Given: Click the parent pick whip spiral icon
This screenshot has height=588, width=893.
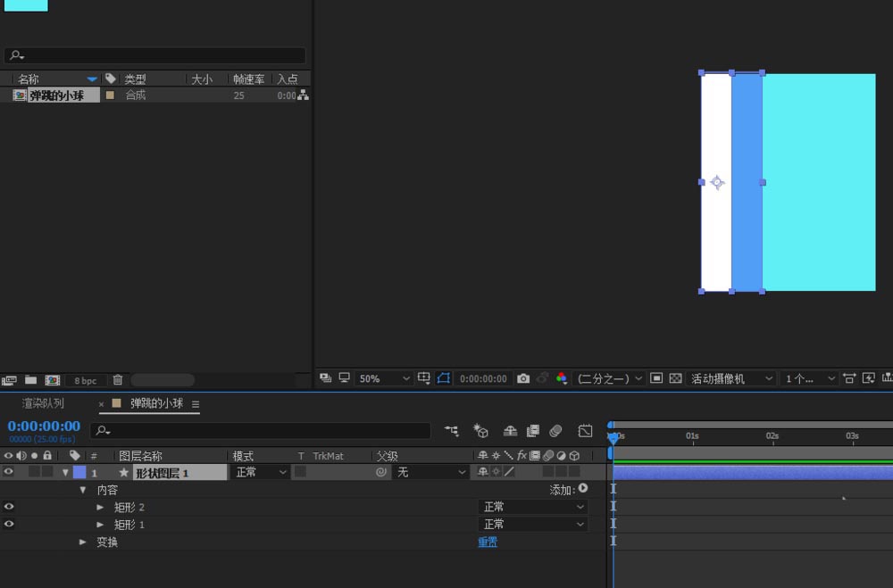Looking at the screenshot, I should 381,472.
